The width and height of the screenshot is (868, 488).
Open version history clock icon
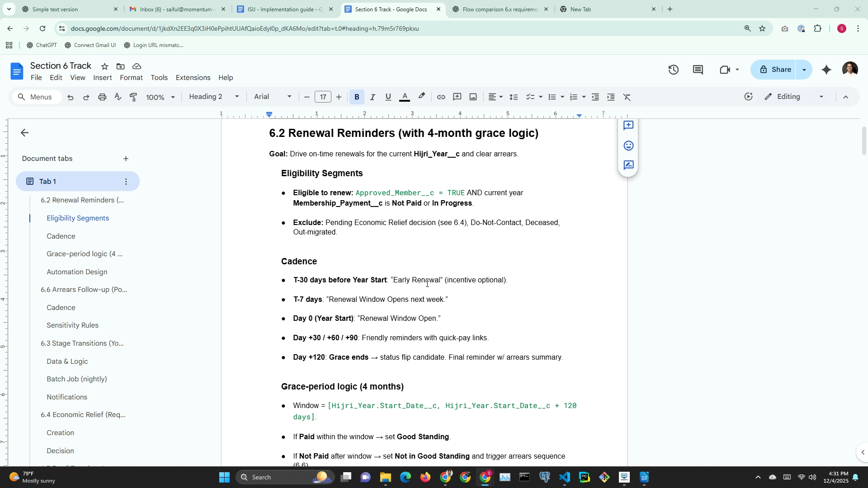(673, 70)
